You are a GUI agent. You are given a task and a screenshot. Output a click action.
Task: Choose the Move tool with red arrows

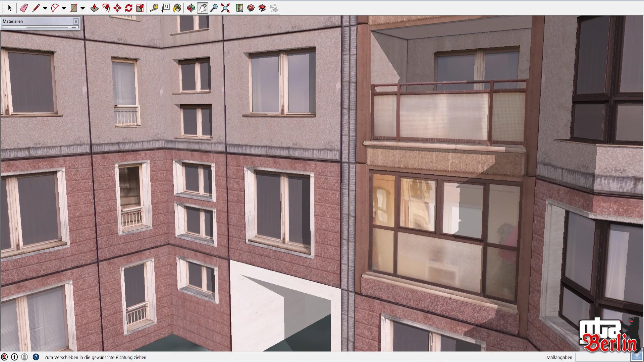pyautogui.click(x=117, y=8)
